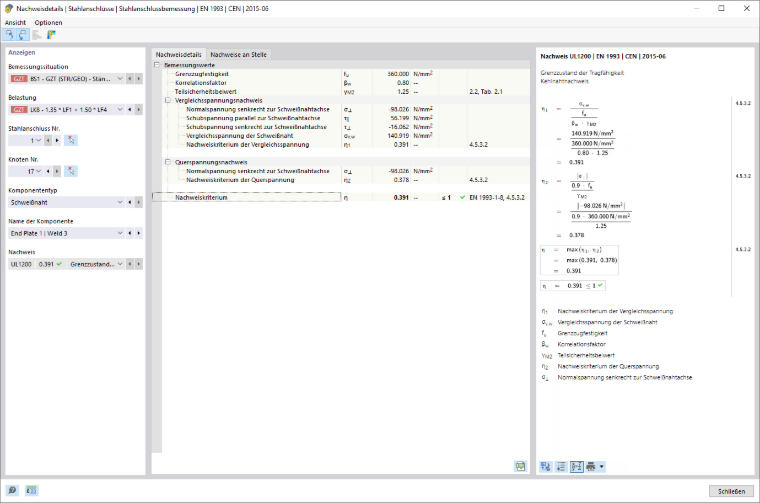The width and height of the screenshot is (760, 503).
Task: Open the Optionen menu
Action: [48, 22]
